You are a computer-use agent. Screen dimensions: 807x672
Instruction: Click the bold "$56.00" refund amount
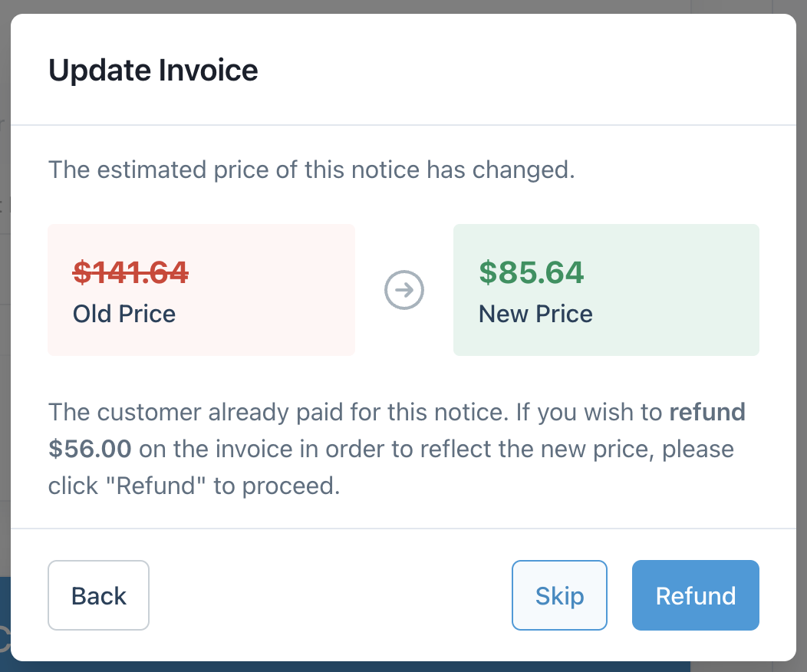click(90, 449)
